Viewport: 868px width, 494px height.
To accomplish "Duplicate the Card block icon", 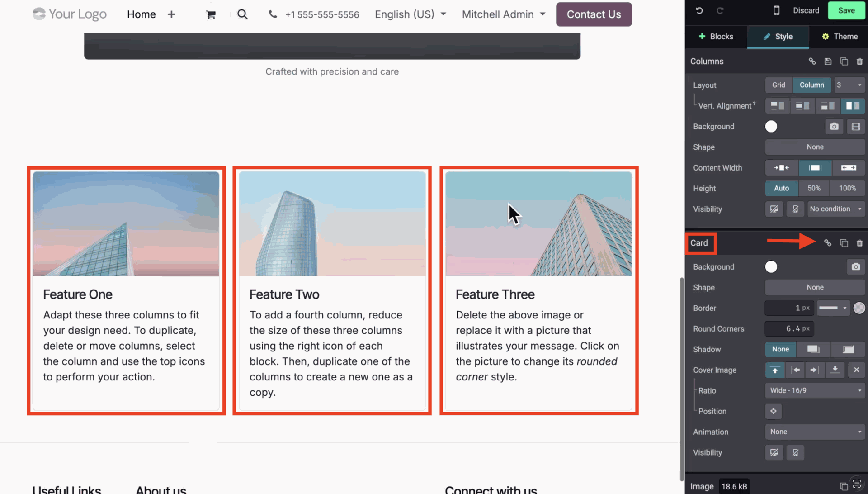I will point(844,243).
